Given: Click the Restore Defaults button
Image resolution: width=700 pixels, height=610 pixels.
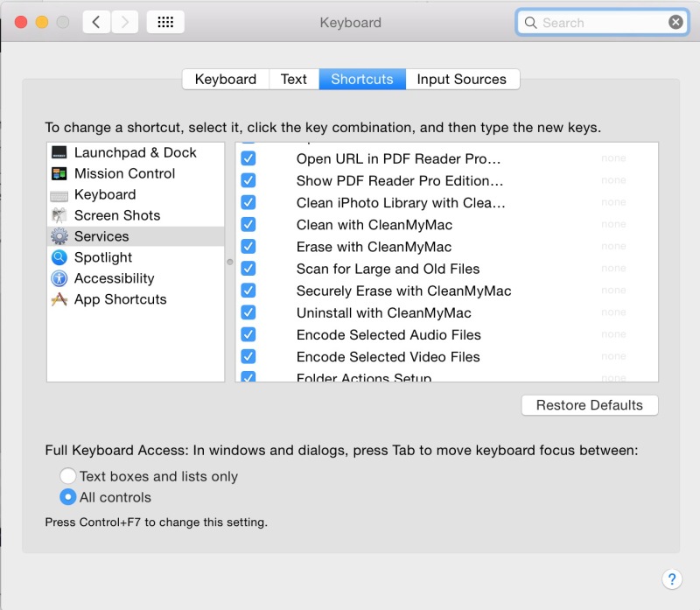Looking at the screenshot, I should coord(589,405).
